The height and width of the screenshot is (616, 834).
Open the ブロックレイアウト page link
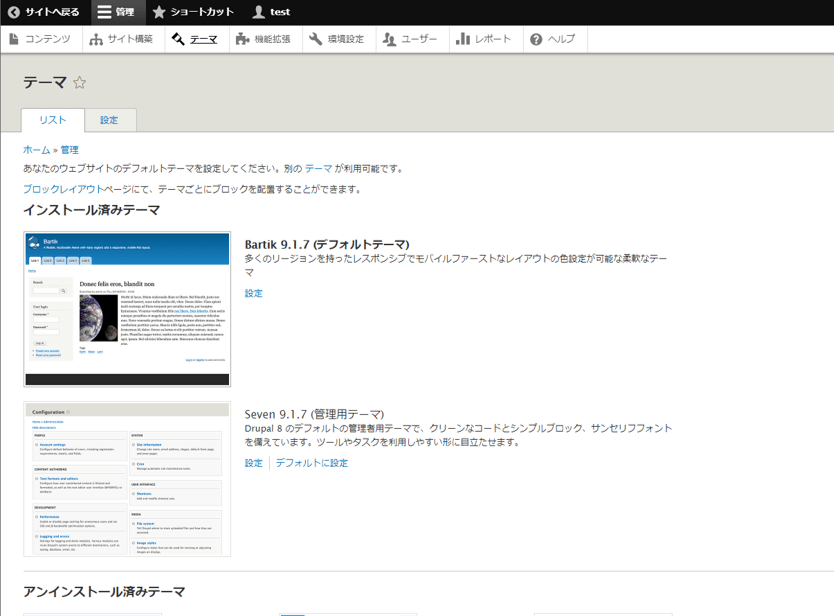click(63, 189)
